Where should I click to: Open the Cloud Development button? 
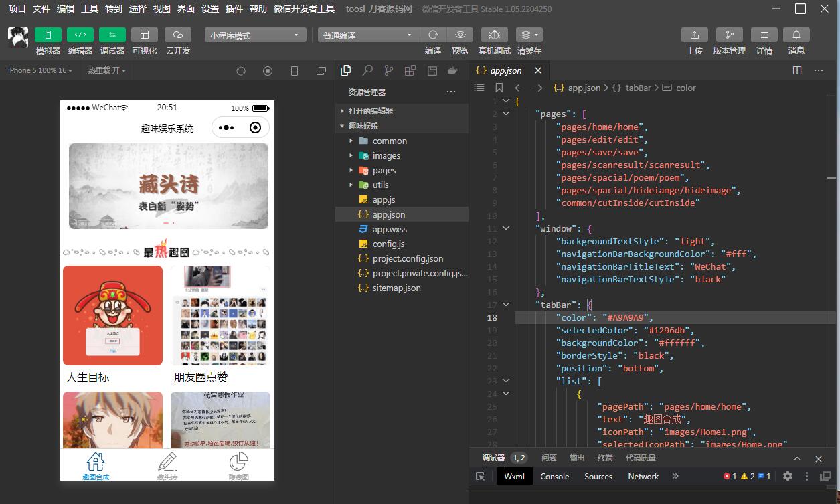tap(177, 35)
